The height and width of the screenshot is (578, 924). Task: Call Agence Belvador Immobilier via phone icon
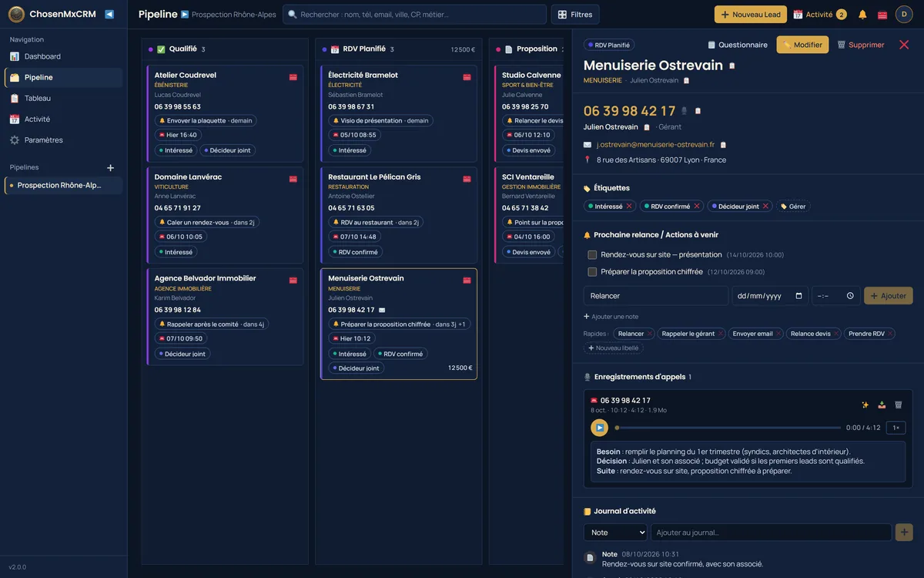click(293, 281)
